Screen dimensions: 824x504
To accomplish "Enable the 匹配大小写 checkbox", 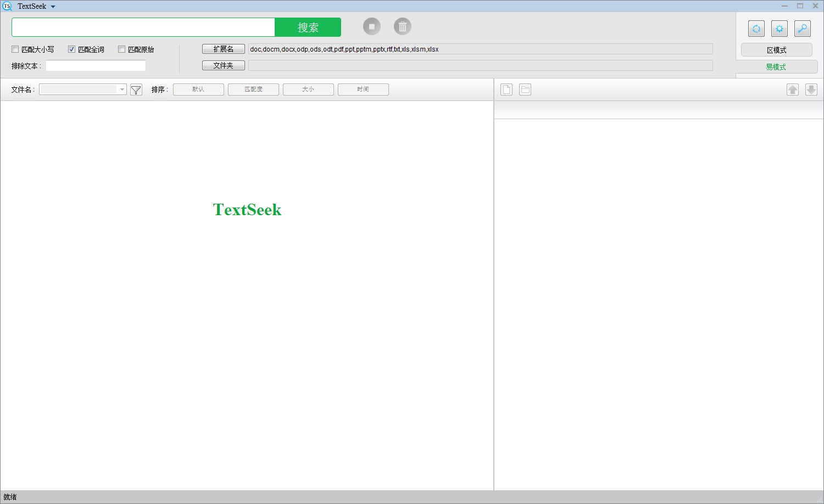I will click(x=15, y=49).
